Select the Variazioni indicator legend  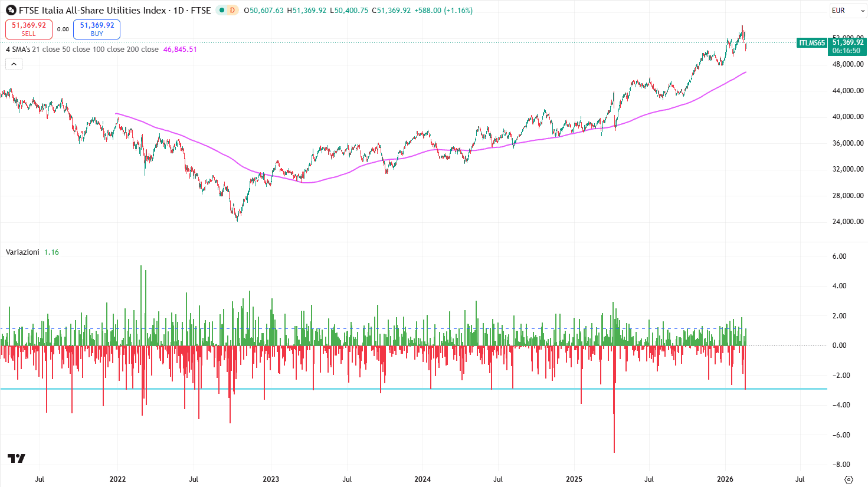point(22,252)
